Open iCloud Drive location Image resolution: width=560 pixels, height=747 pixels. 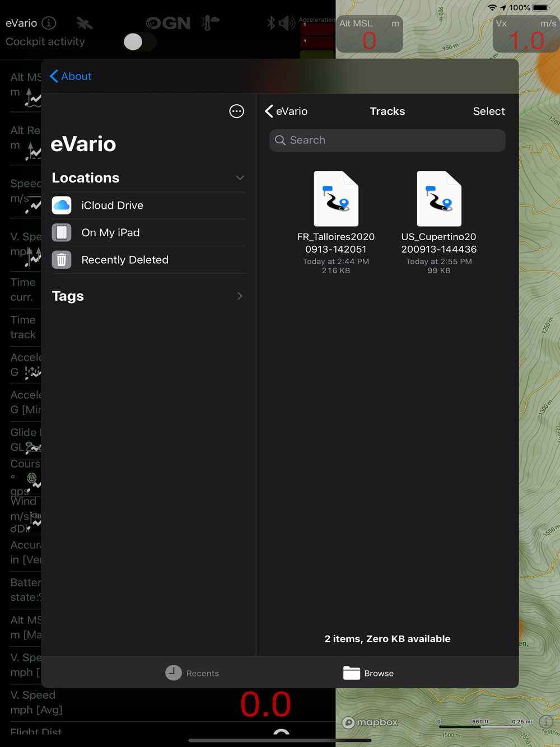coord(148,206)
